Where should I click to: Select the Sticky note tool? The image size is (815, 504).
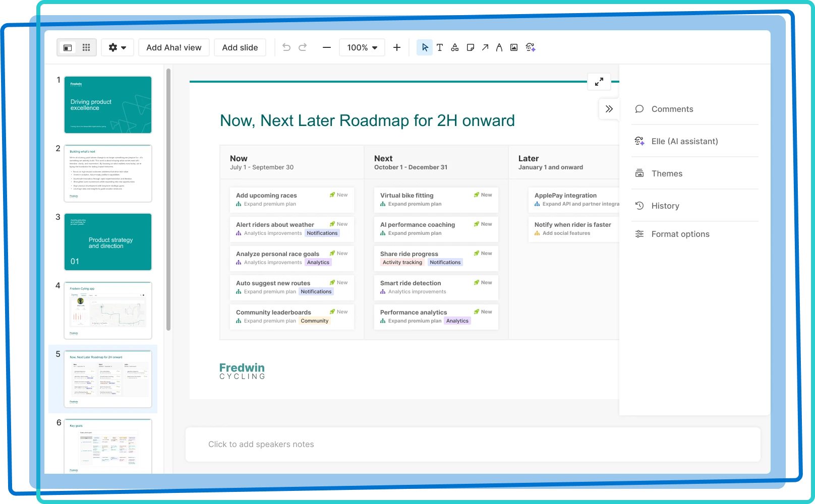tap(470, 47)
